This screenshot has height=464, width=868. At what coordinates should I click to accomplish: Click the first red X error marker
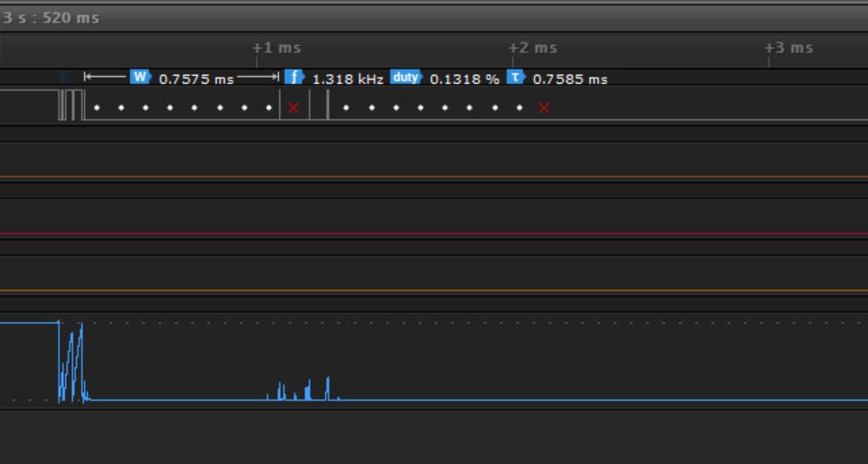[294, 107]
